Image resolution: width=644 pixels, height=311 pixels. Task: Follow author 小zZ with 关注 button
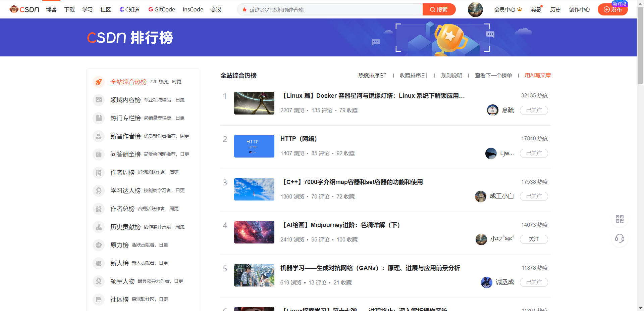point(534,239)
